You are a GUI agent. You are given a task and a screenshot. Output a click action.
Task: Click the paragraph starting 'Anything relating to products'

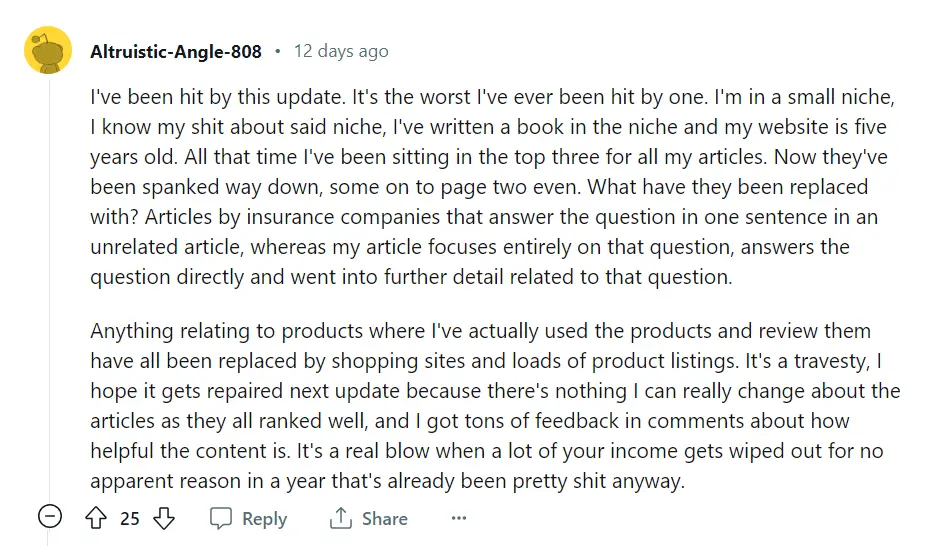(495, 406)
